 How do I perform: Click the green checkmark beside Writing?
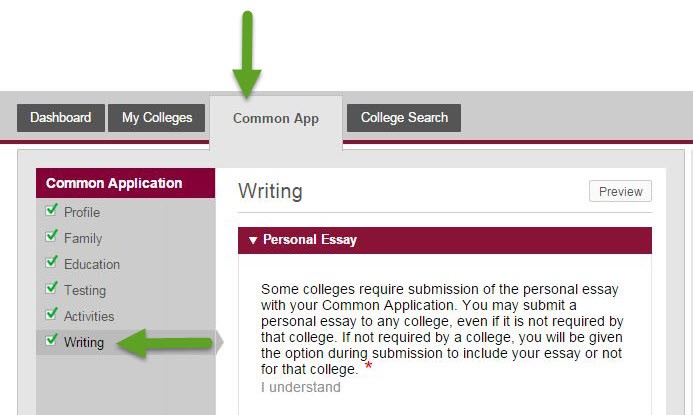pyautogui.click(x=52, y=341)
